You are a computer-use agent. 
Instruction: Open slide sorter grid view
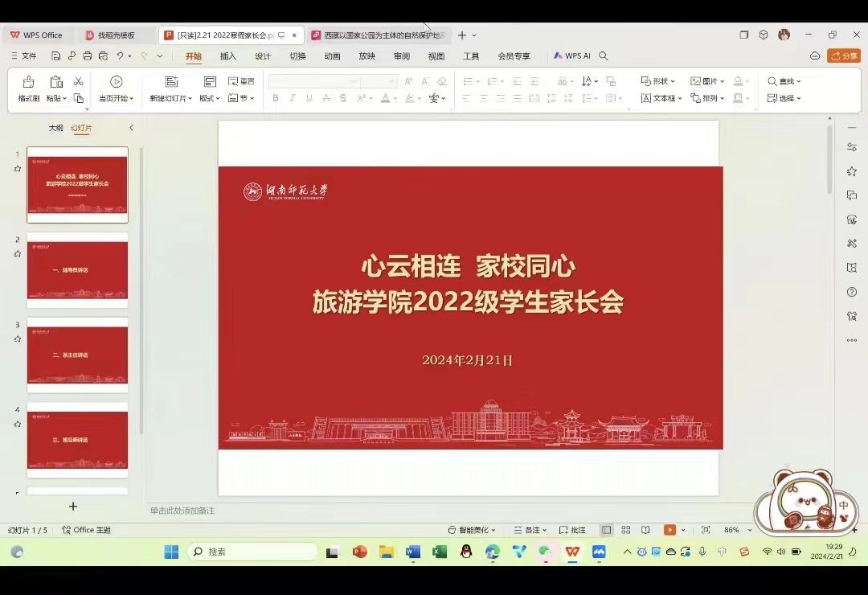point(626,530)
